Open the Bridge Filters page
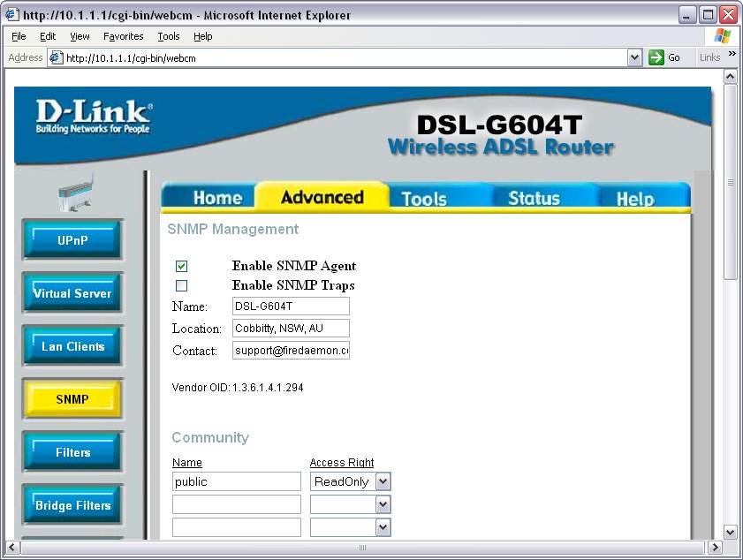Screen dimensions: 743x560 point(72,505)
